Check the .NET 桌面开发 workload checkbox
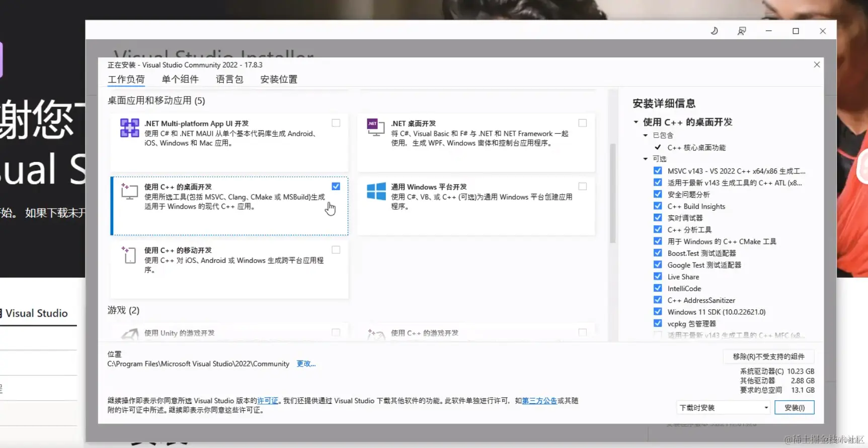Viewport: 868px width, 448px height. (582, 123)
